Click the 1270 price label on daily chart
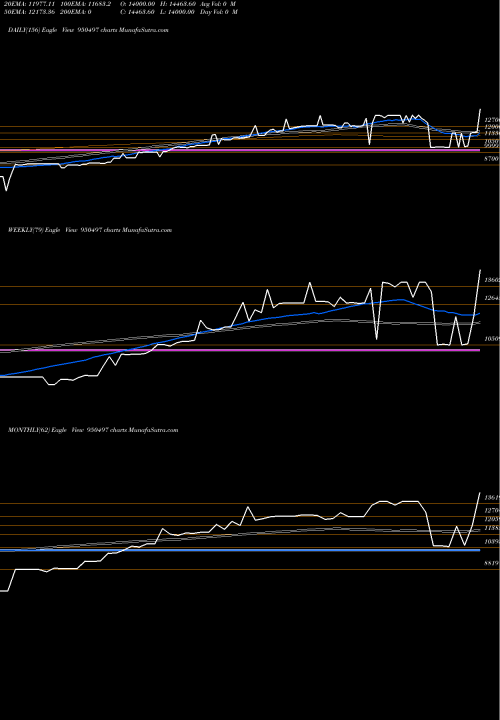Image resolution: width=500 pixels, height=720 pixels. click(492, 118)
